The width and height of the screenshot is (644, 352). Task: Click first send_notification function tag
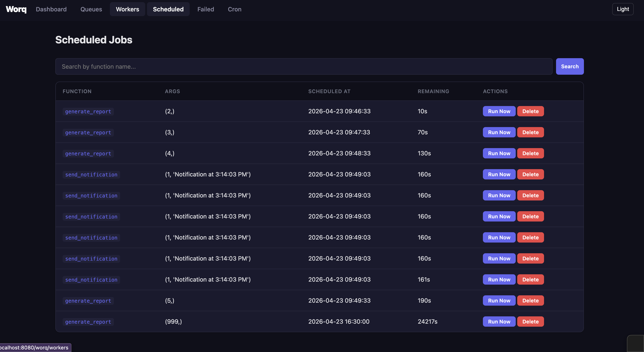[x=91, y=175]
